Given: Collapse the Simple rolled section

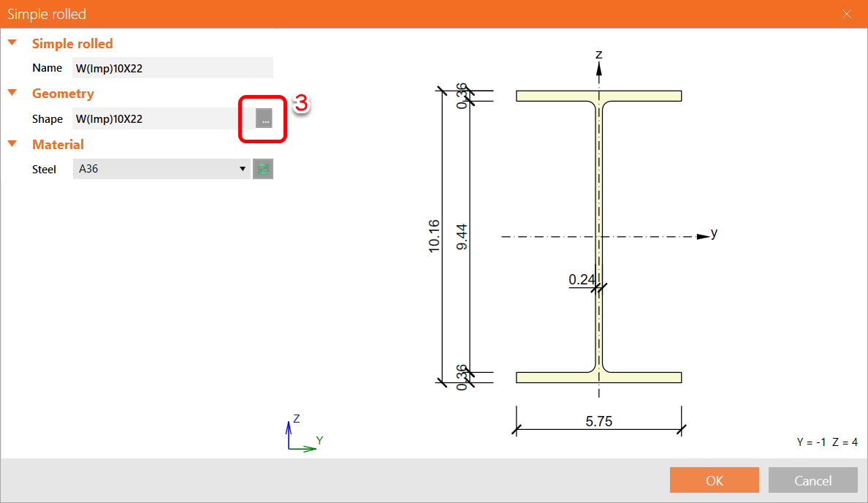Looking at the screenshot, I should pos(12,42).
